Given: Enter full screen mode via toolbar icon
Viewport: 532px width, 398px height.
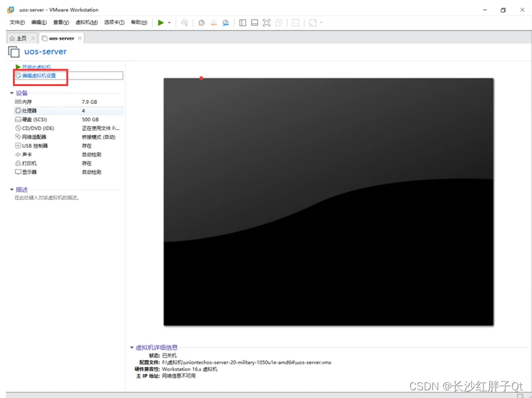Looking at the screenshot, I should 266,23.
